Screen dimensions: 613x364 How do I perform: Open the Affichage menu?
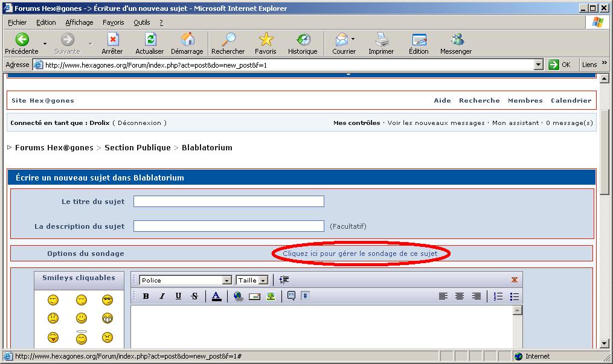coord(79,22)
